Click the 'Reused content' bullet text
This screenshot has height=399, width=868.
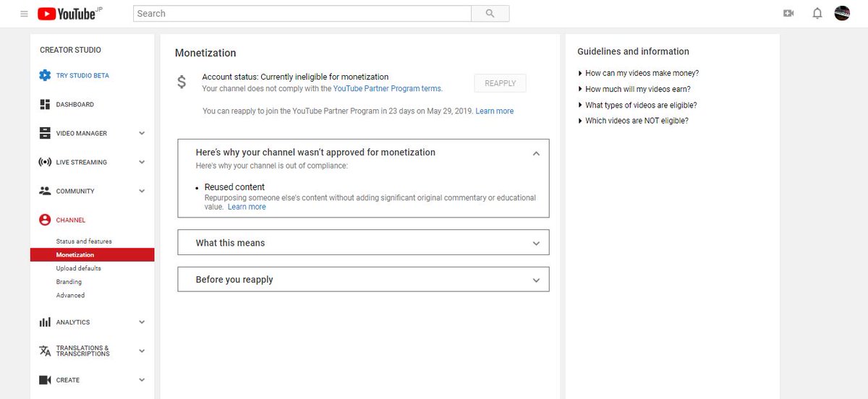coord(234,187)
